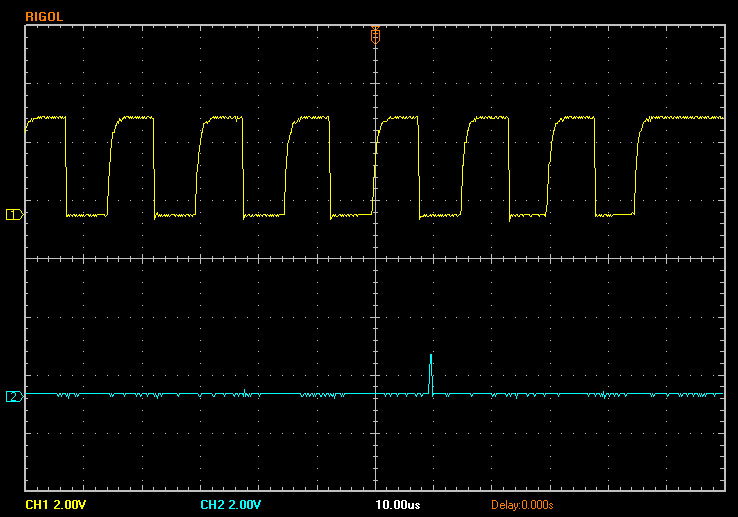The image size is (738, 517).
Task: Click the 10.00us timebase readout
Action: [400, 504]
